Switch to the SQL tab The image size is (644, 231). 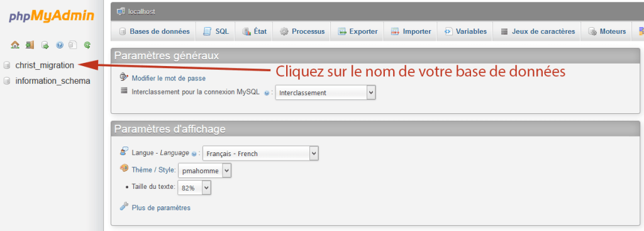tap(216, 31)
